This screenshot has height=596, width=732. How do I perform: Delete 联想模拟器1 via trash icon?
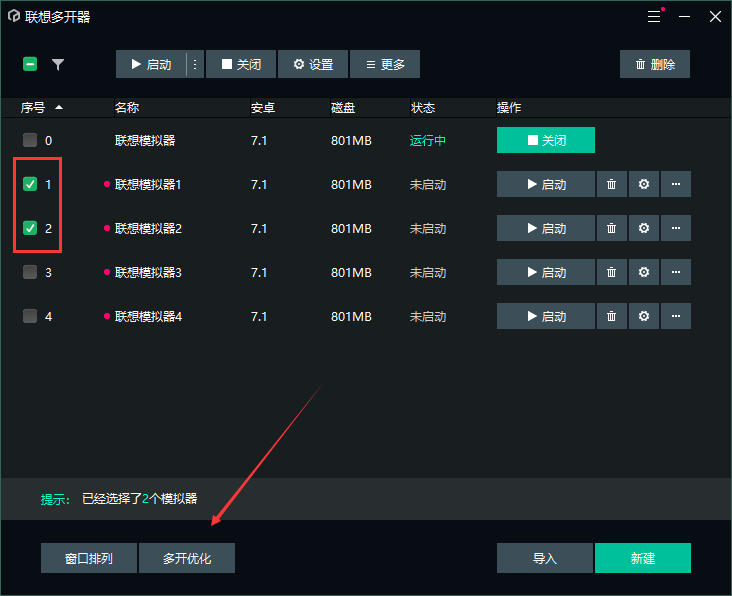[x=612, y=184]
